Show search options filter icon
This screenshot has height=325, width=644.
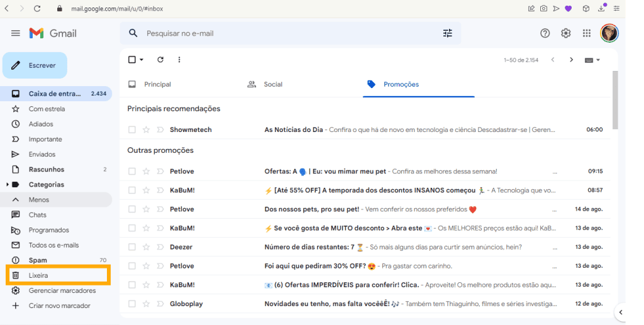click(x=448, y=33)
